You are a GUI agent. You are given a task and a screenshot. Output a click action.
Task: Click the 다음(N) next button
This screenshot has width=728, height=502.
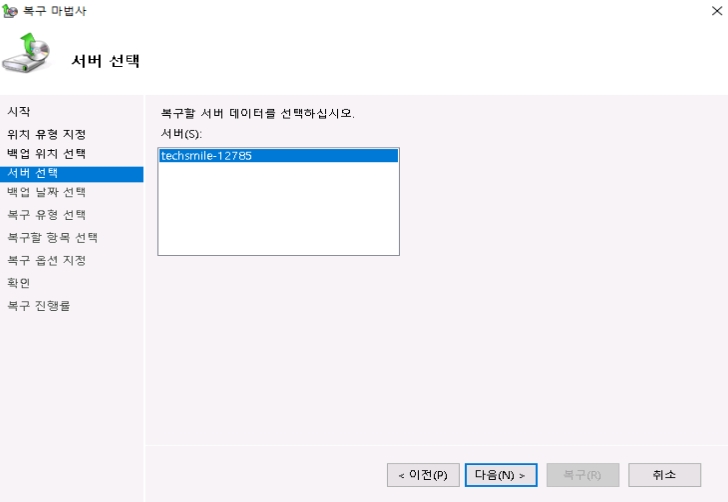click(x=501, y=475)
